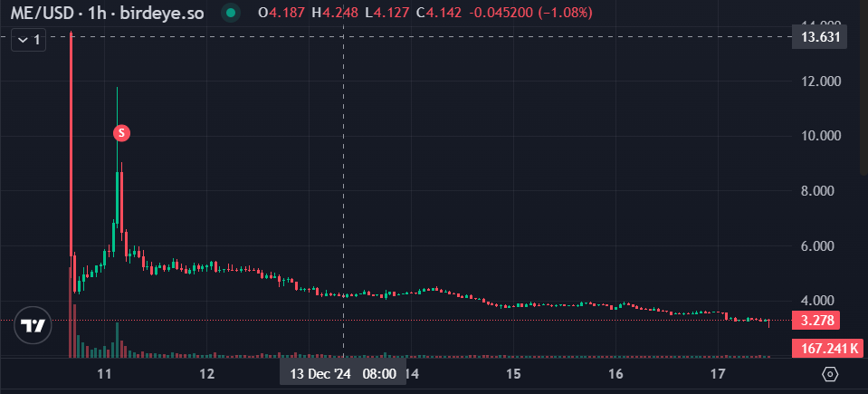Click the time axis label 17
Image resolution: width=868 pixels, height=394 pixels.
click(x=718, y=374)
